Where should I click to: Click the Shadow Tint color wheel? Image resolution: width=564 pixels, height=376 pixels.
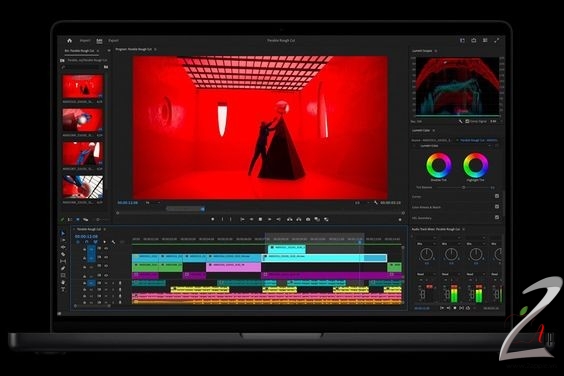click(438, 165)
